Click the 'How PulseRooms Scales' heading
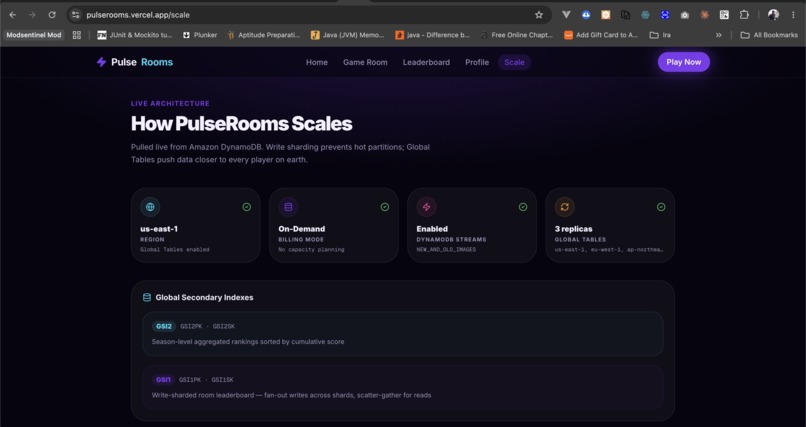Image resolution: width=806 pixels, height=427 pixels. 242,124
